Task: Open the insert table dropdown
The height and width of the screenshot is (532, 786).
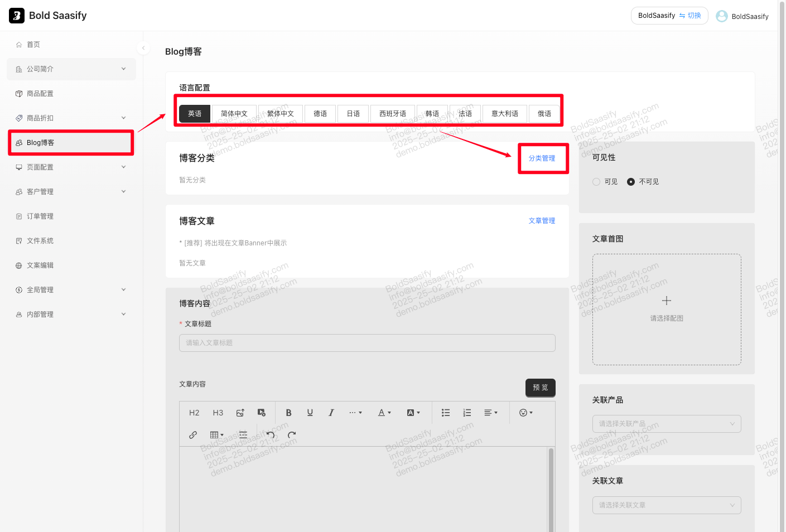Action: tap(217, 435)
